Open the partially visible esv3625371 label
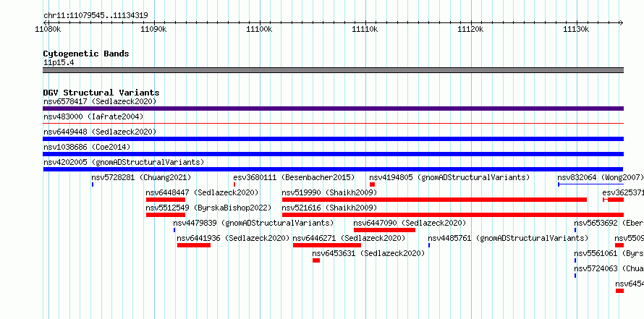644x319 pixels. point(622,192)
